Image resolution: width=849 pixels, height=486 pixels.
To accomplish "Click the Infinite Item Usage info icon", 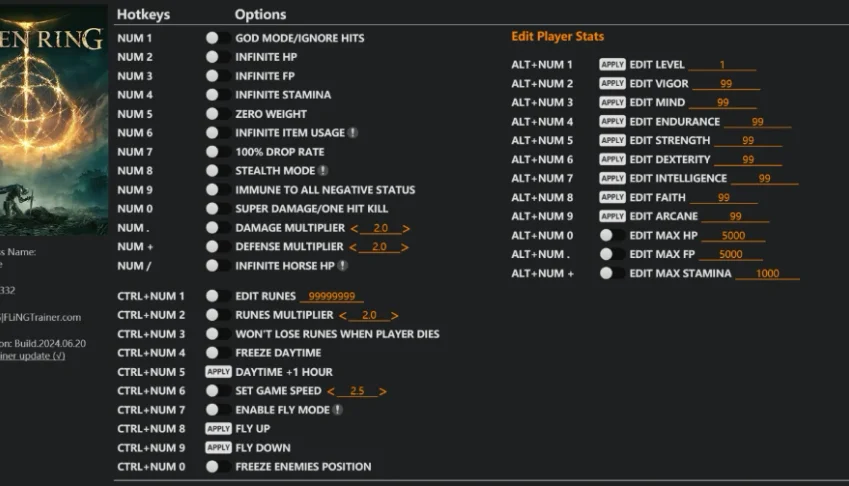I will (x=353, y=133).
